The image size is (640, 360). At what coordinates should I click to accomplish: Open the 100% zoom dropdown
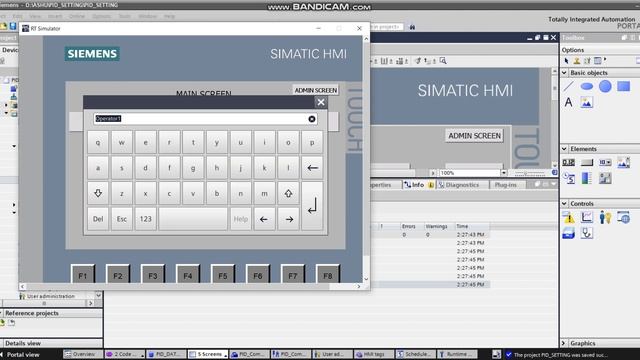(x=504, y=173)
